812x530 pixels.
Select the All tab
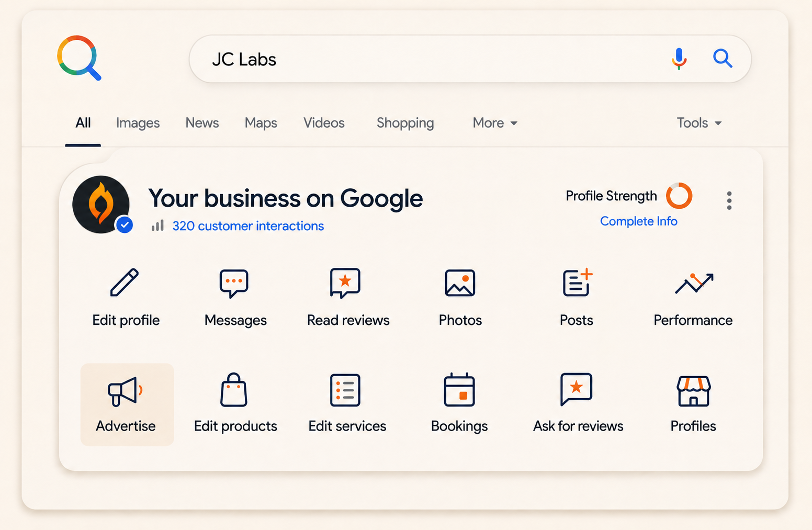pos(83,123)
